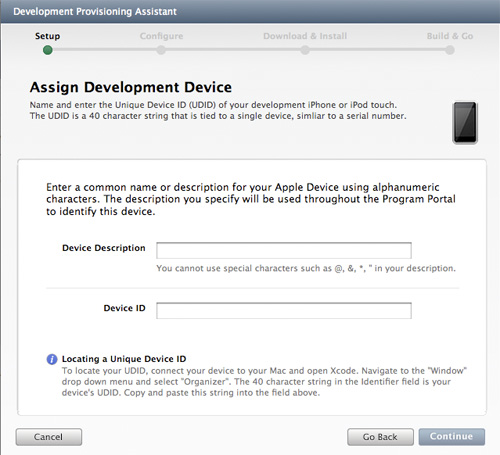
Task: Click the green Setup progress dot
Action: (48, 50)
